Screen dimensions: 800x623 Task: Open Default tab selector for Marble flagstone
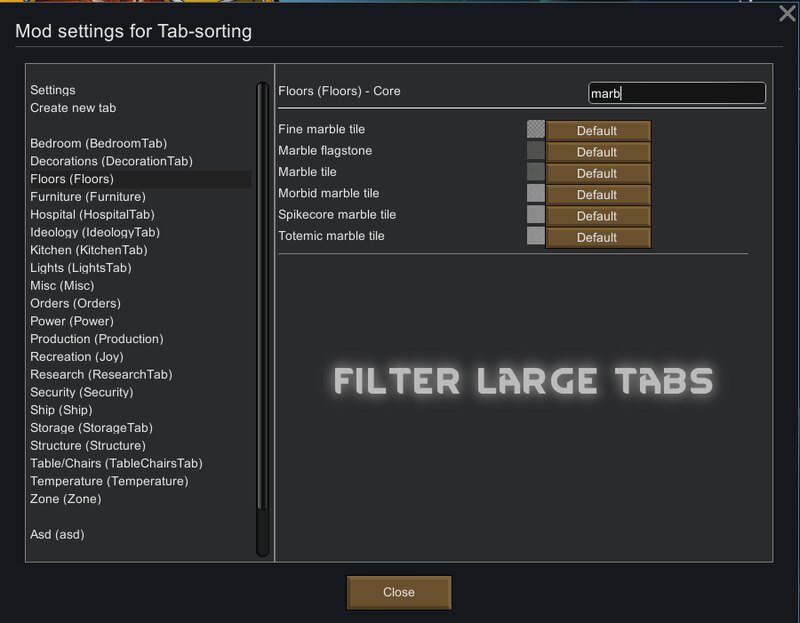click(598, 152)
